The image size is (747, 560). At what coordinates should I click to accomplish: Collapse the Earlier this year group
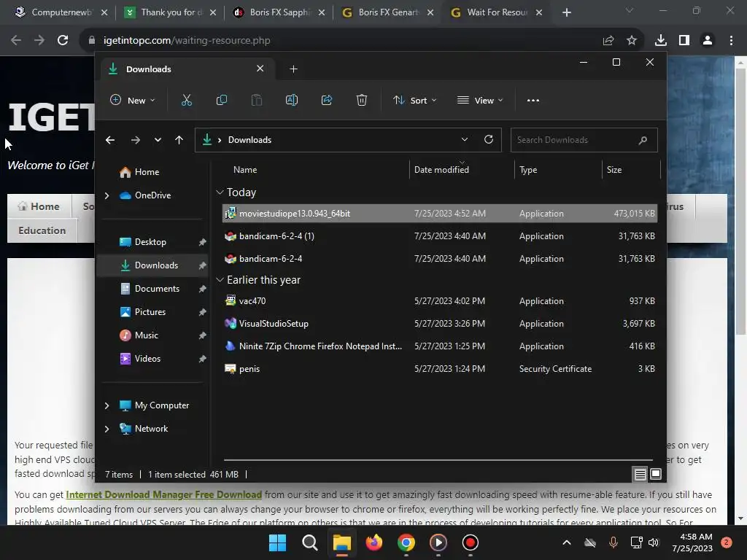coord(220,280)
